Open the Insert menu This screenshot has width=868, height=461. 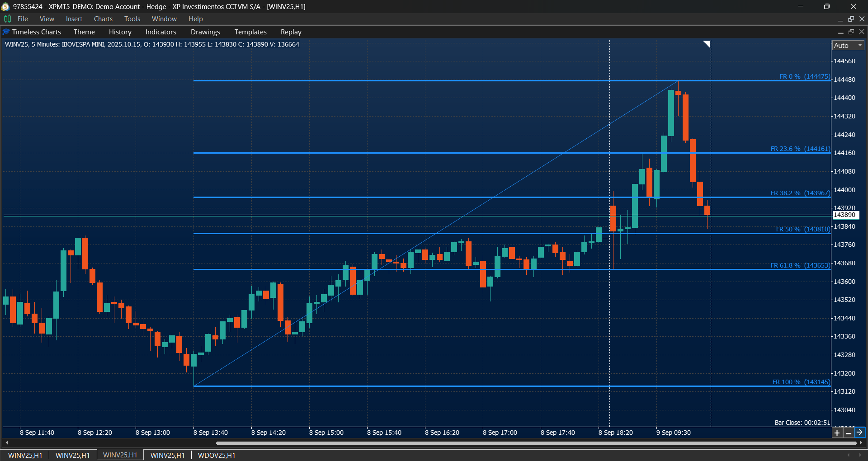(74, 19)
